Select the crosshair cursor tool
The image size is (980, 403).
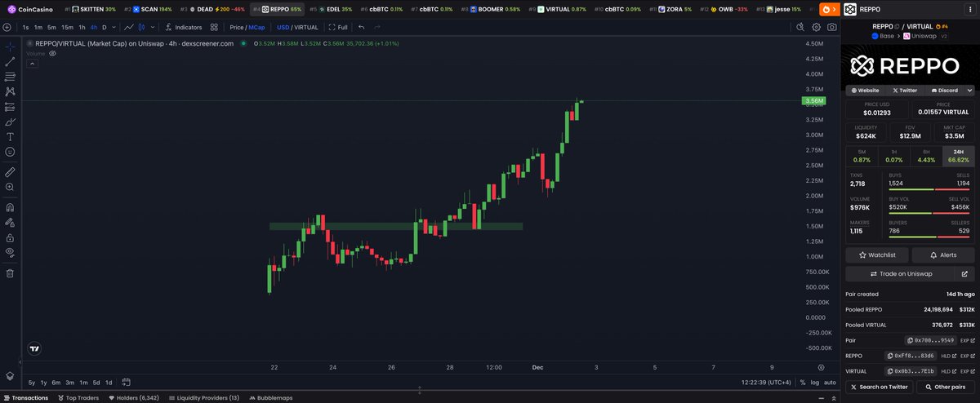[10, 46]
